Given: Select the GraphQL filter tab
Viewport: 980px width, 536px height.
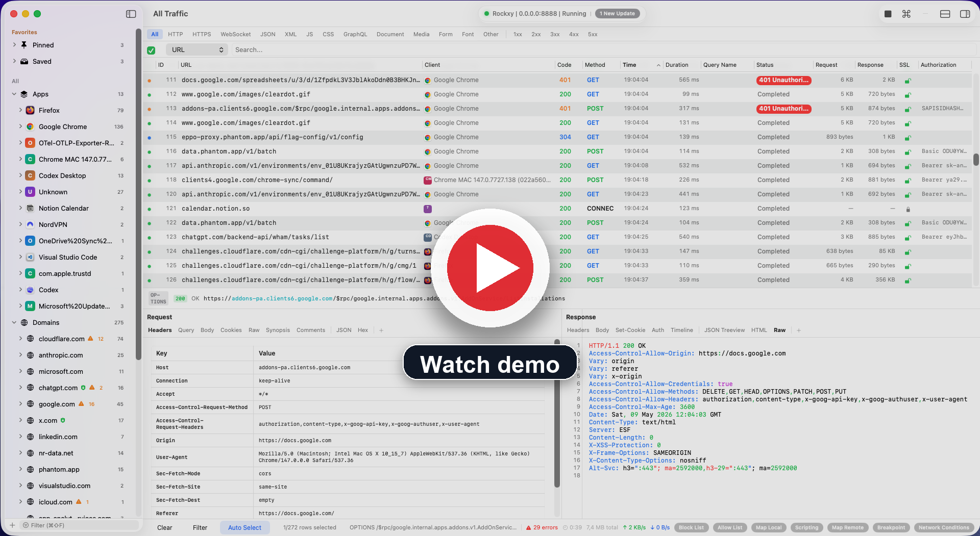Looking at the screenshot, I should (x=355, y=35).
